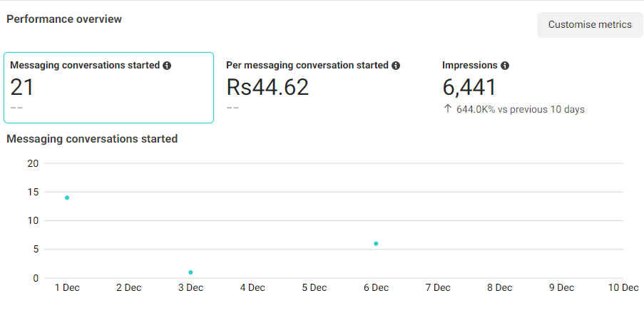Click the 1 Dec data point
Screen dimensions: 644x323
point(67,198)
